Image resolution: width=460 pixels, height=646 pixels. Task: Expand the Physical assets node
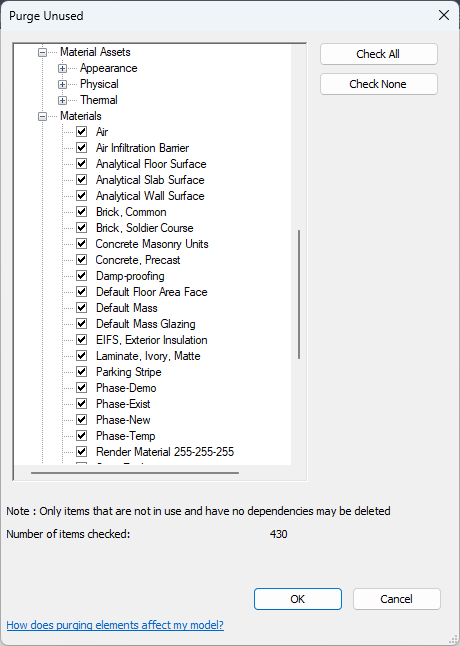pyautogui.click(x=62, y=84)
